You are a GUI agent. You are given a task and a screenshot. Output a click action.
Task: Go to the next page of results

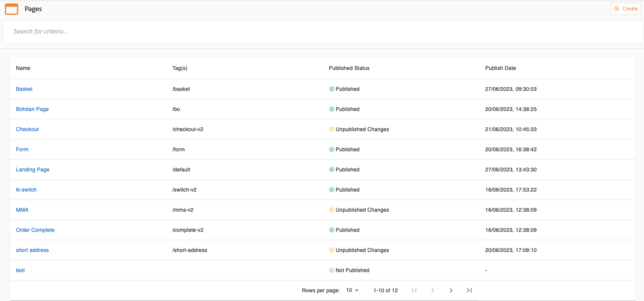coord(451,290)
